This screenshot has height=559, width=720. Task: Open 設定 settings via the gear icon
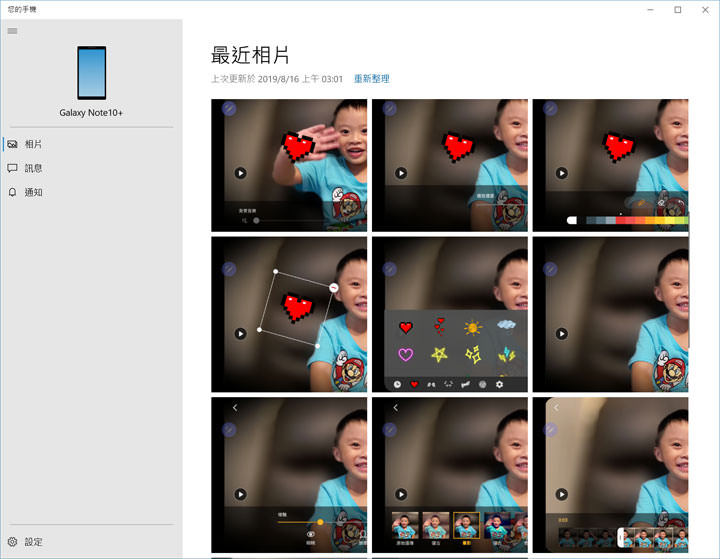coord(12,542)
